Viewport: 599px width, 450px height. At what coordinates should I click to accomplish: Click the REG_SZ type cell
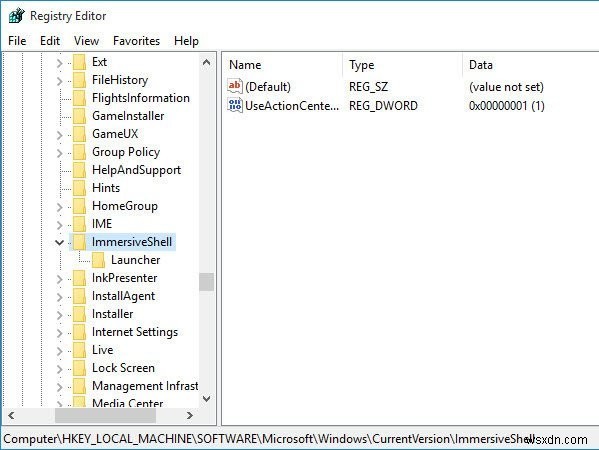click(x=368, y=87)
